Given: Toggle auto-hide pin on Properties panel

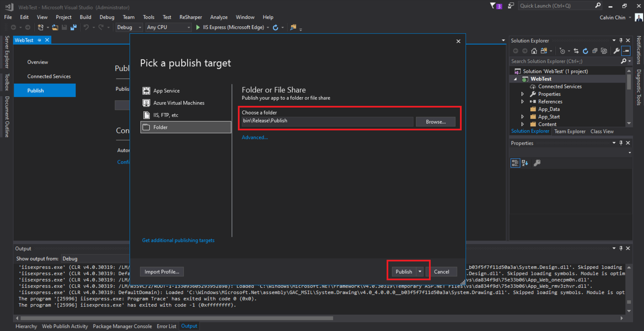Looking at the screenshot, I should 621,143.
